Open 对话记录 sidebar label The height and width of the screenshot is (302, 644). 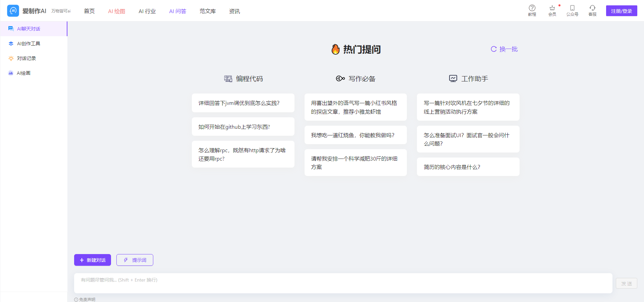pyautogui.click(x=26, y=58)
